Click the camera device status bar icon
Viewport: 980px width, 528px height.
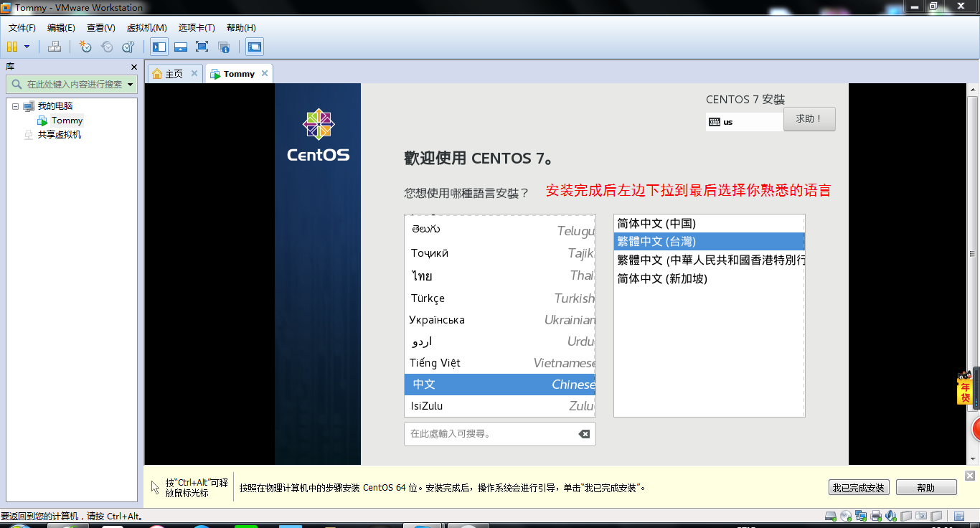(x=921, y=516)
